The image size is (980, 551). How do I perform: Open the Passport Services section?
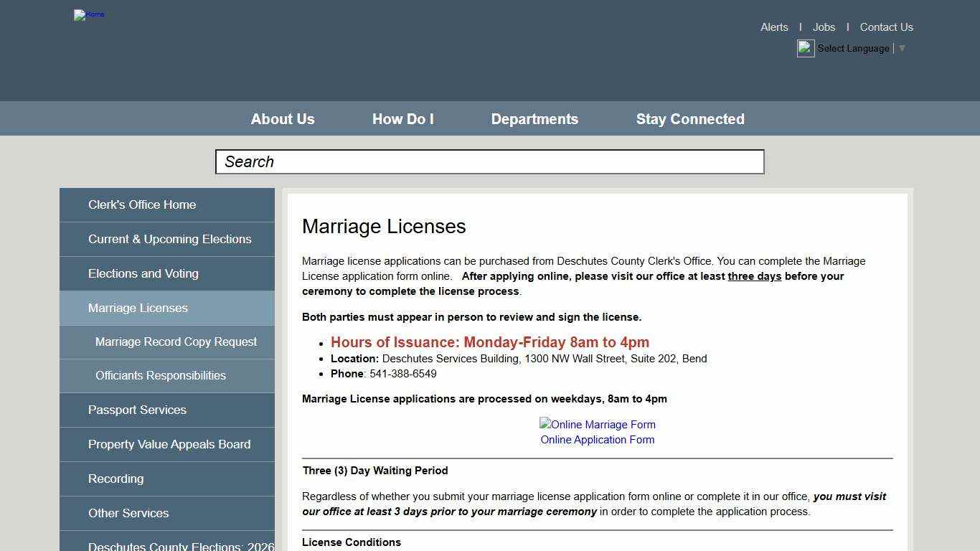click(137, 410)
